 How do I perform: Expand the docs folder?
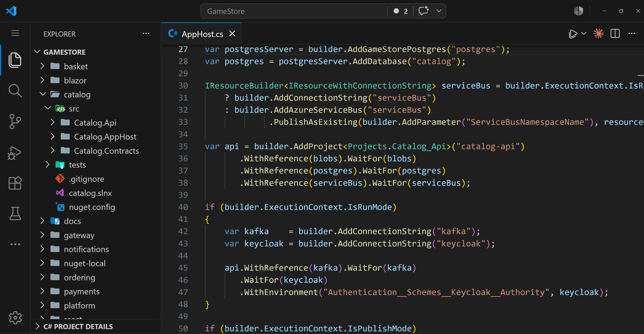[95, 221]
